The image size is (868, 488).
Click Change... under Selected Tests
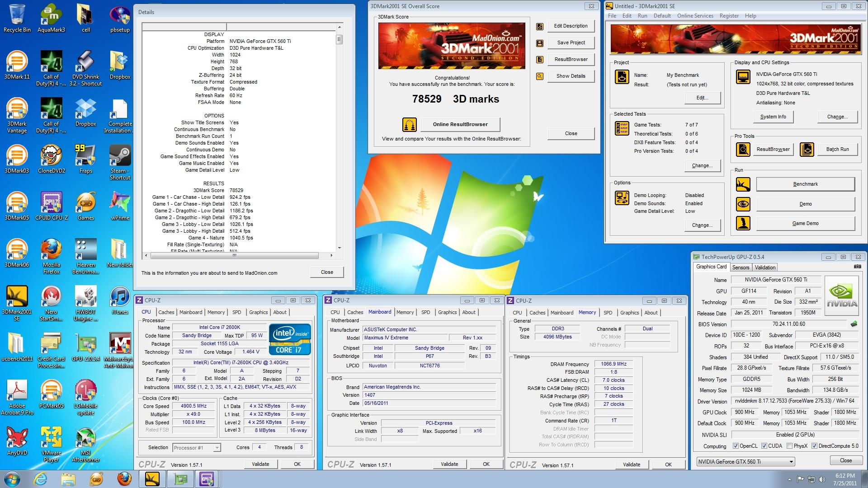pos(702,165)
